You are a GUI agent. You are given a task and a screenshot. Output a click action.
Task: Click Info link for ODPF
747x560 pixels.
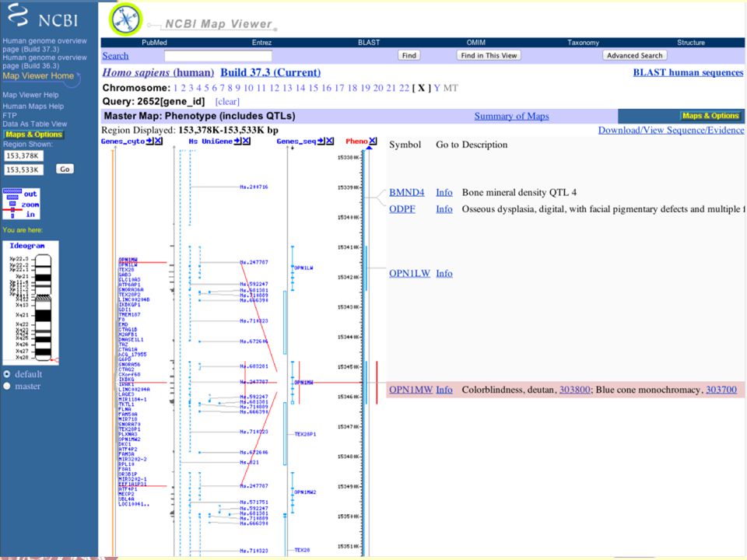pyautogui.click(x=444, y=209)
